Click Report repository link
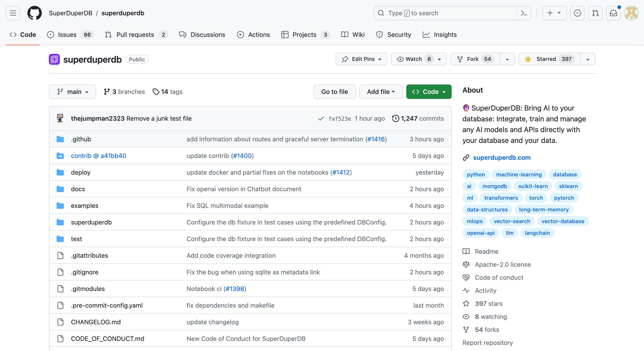The height and width of the screenshot is (351, 644). [487, 343]
